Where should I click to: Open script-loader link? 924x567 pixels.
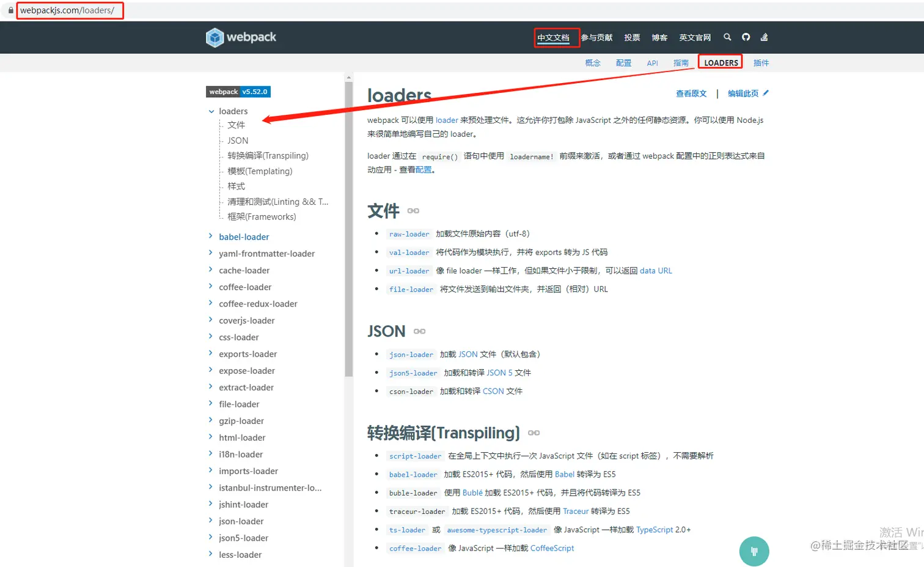tap(416, 456)
